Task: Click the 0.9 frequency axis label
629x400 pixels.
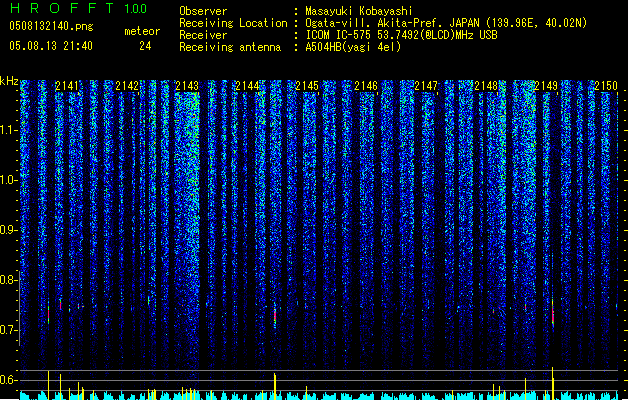Action: (8, 230)
